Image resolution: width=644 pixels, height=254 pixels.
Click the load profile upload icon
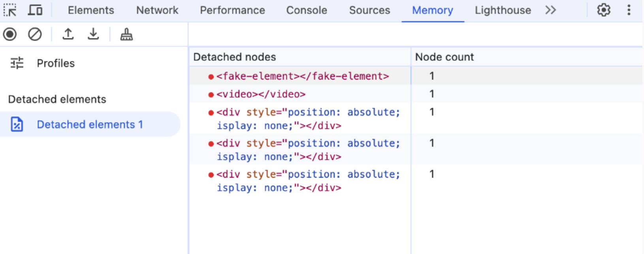(68, 34)
